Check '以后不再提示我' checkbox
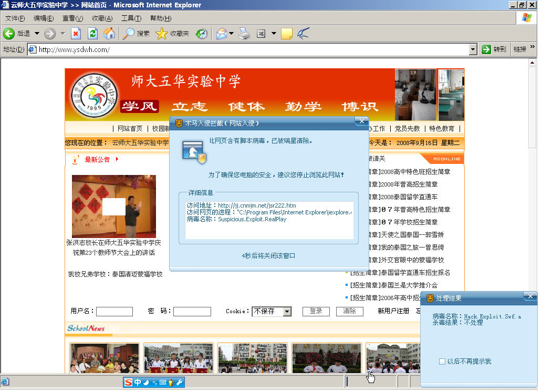542x392 pixels. click(442, 362)
